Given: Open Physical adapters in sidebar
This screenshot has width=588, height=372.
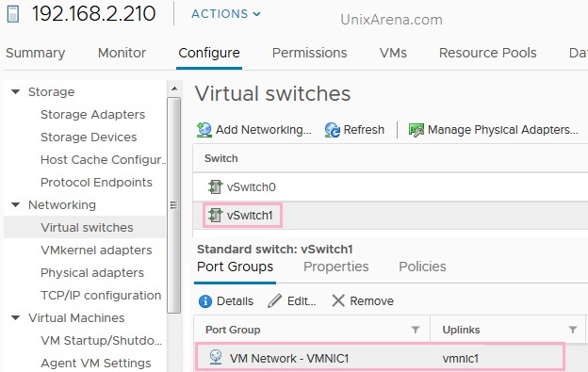Looking at the screenshot, I should point(92,273).
